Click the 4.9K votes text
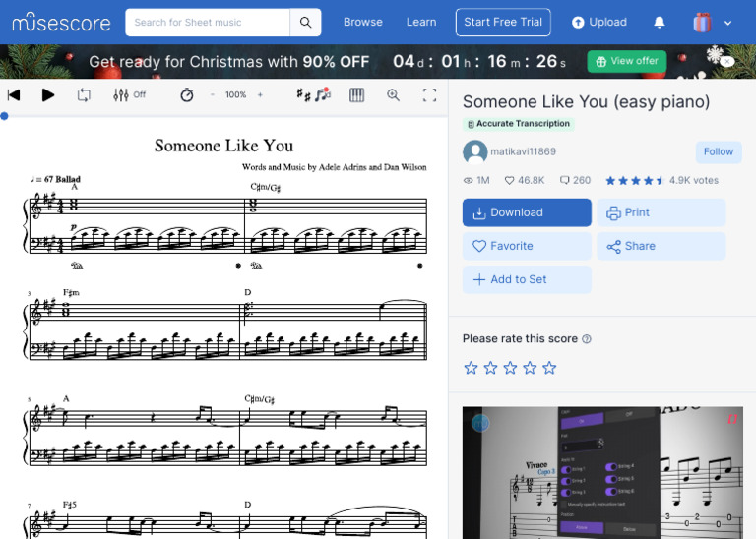The width and height of the screenshot is (756, 539). pos(694,180)
